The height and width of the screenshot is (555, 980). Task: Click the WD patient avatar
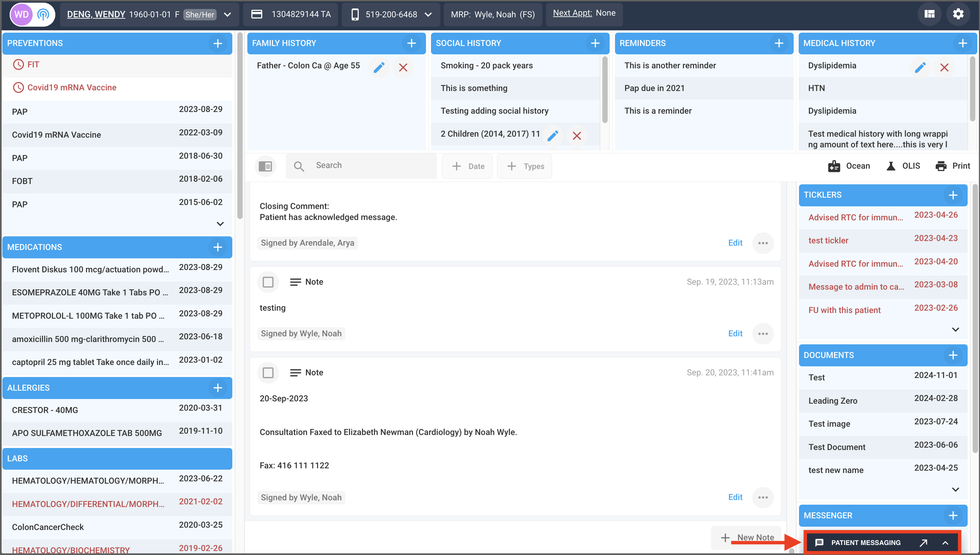21,14
